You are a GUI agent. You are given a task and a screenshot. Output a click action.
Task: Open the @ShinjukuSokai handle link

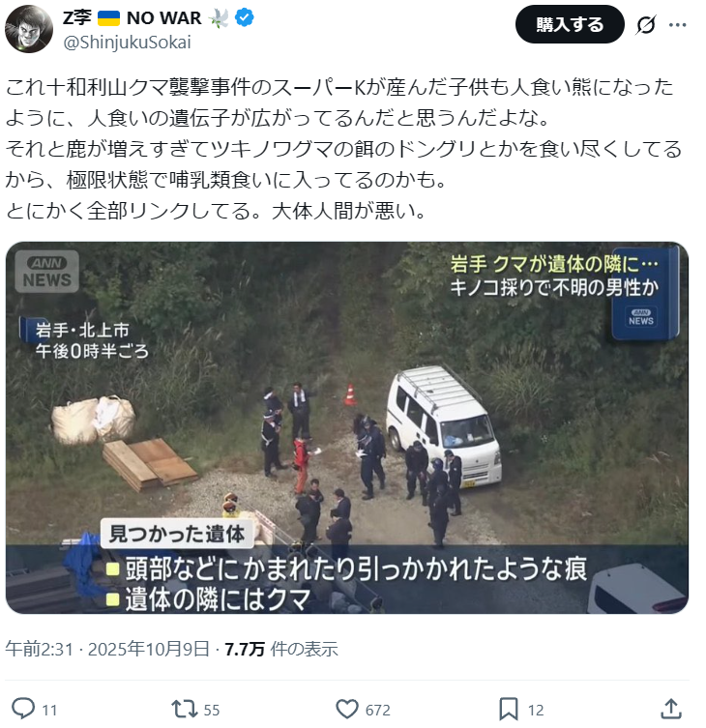coord(127,43)
